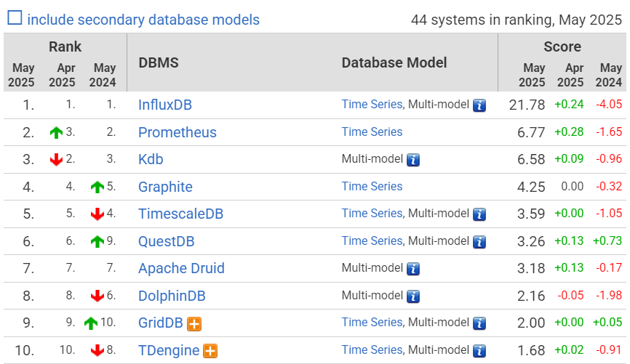630x364 pixels.
Task: Click the InfluxDB score 21.78
Action: tap(527, 105)
